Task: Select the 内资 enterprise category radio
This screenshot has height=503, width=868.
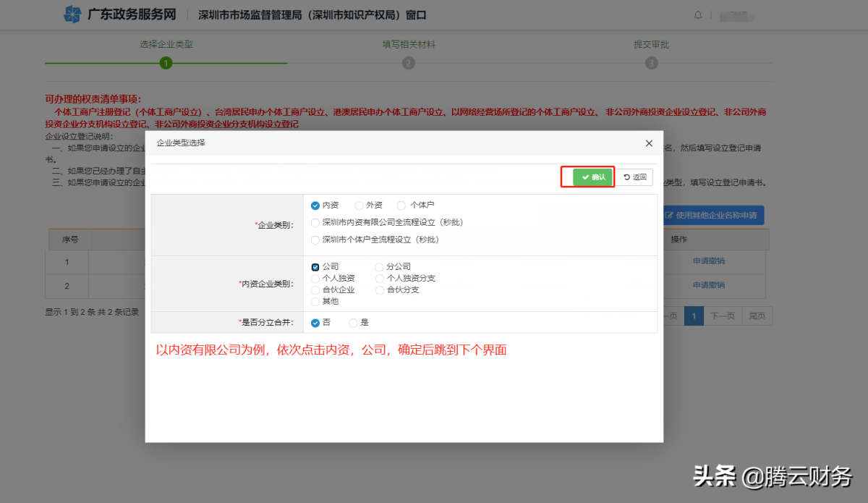Action: tap(315, 206)
